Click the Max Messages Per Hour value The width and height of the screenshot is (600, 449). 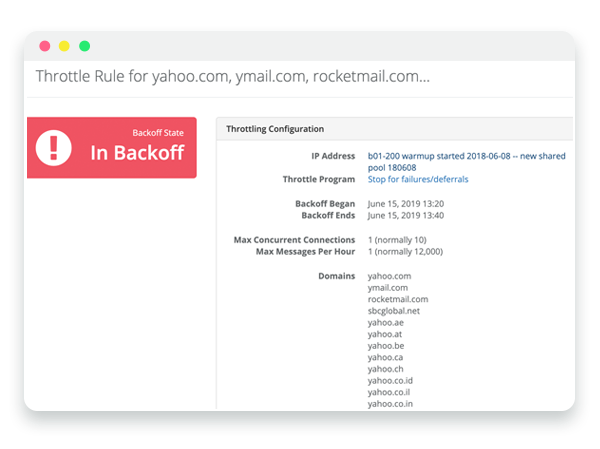[405, 251]
